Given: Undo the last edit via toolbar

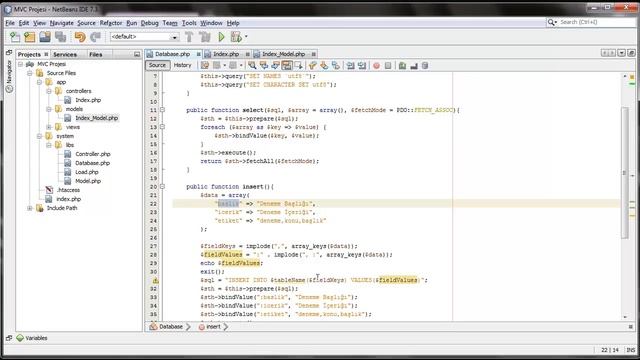Looking at the screenshot, I should coord(80,37).
